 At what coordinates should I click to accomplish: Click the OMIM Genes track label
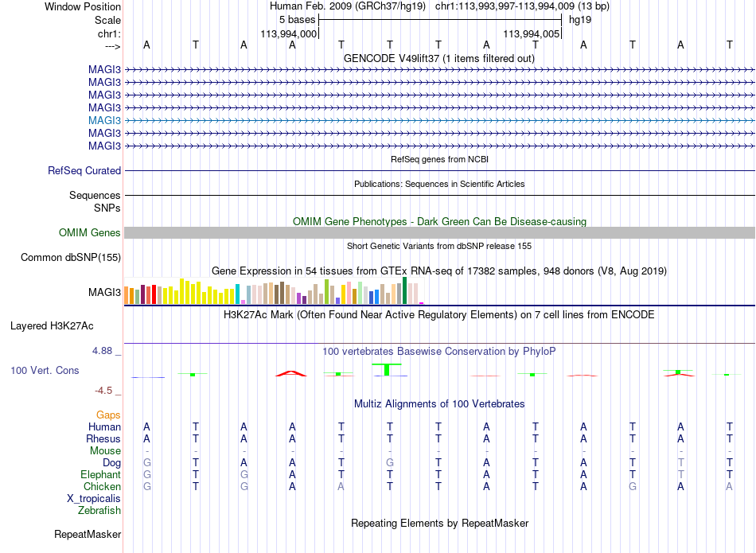89,232
